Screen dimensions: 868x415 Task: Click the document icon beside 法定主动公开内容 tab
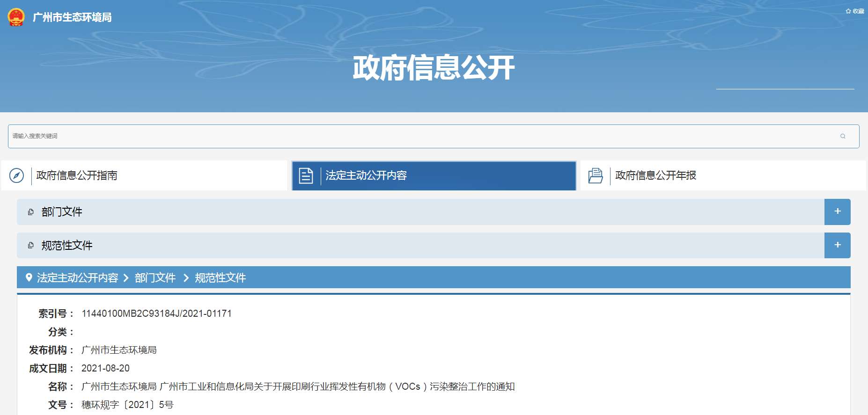(306, 175)
